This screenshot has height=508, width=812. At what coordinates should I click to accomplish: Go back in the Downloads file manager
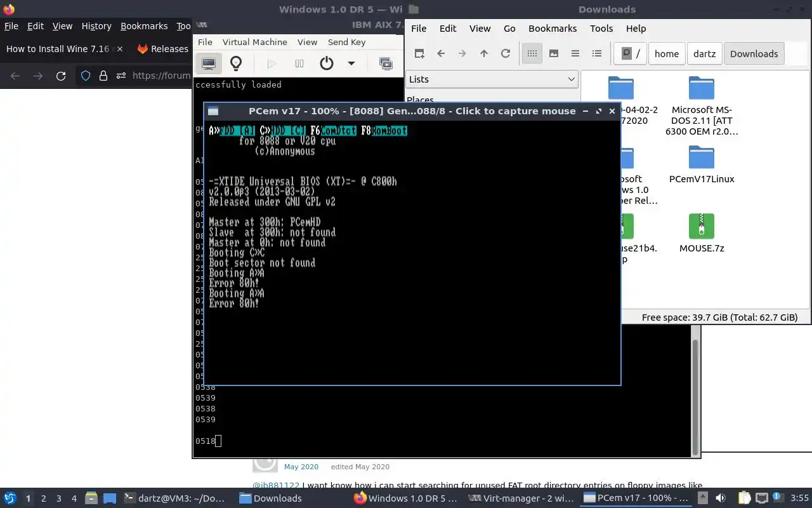(x=441, y=53)
